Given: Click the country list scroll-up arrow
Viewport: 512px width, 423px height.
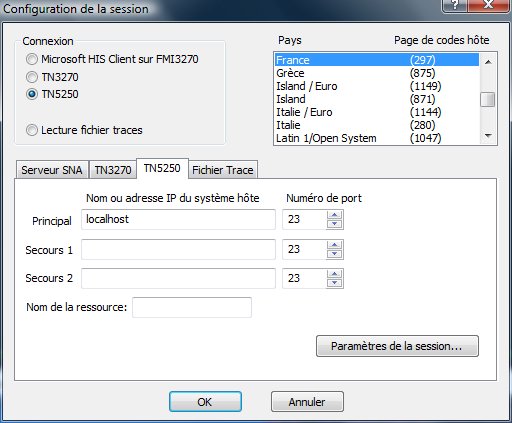Looking at the screenshot, I should (x=488, y=62).
